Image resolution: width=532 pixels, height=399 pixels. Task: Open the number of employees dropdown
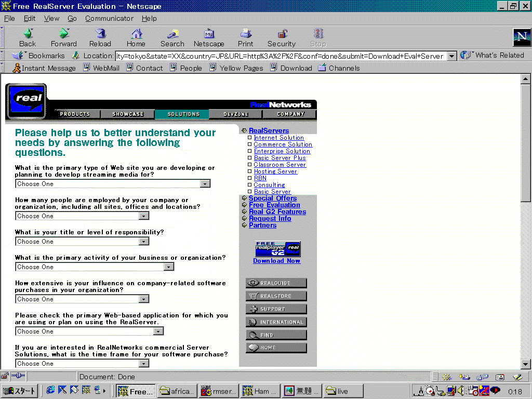click(82, 216)
